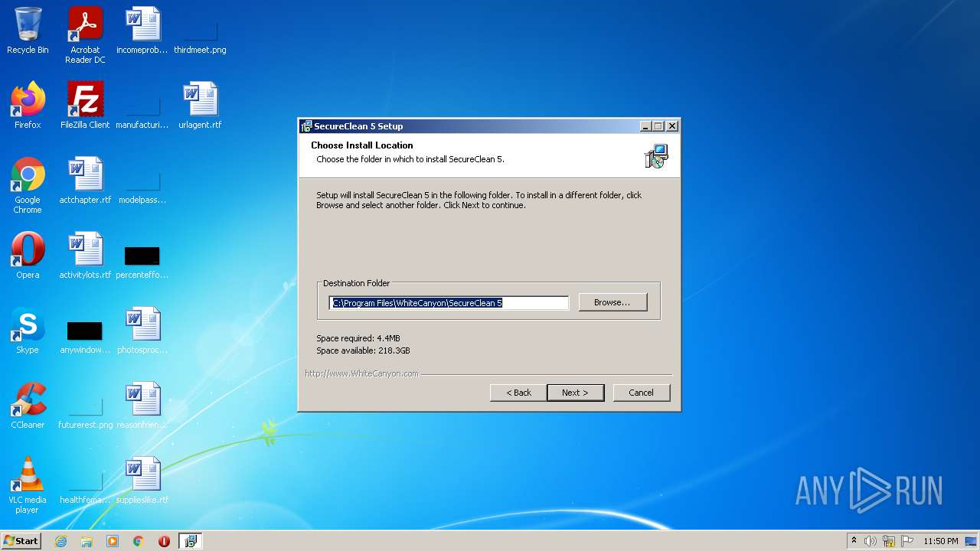Click Internet Explorer taskbar icon

[60, 541]
